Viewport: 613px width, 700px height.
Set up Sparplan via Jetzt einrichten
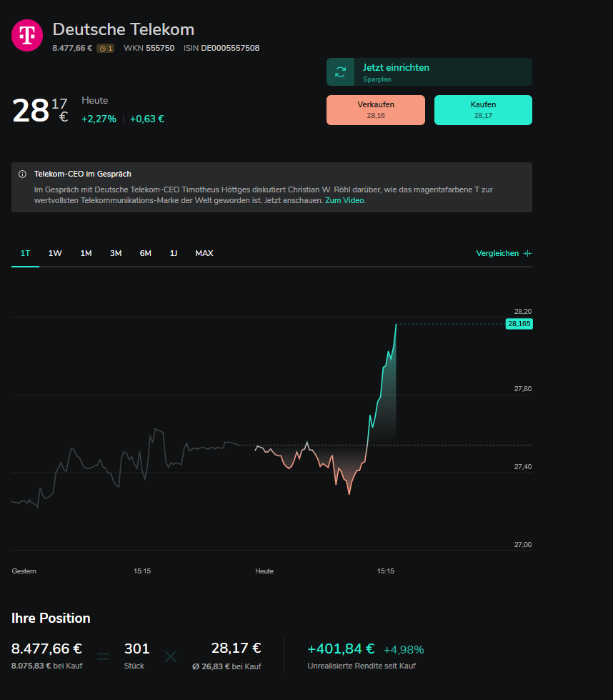396,68
